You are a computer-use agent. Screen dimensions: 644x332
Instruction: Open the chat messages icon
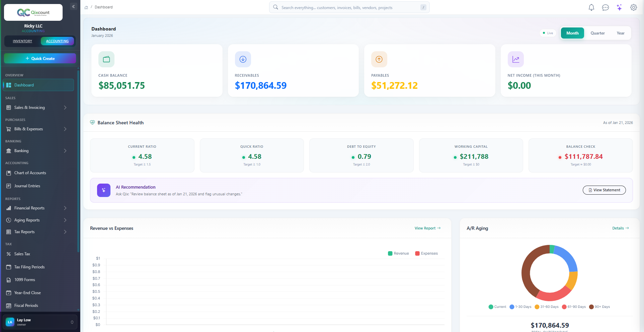coord(605,7)
